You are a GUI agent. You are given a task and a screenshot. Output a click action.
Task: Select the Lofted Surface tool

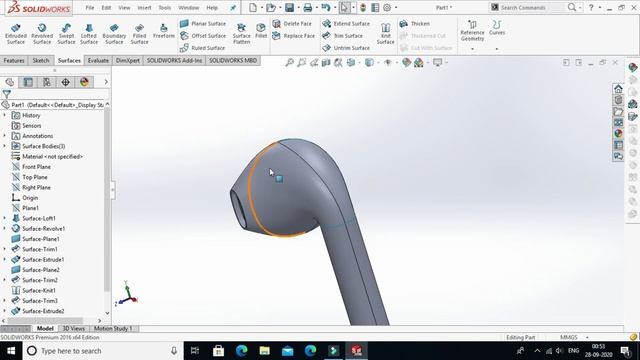coord(89,33)
